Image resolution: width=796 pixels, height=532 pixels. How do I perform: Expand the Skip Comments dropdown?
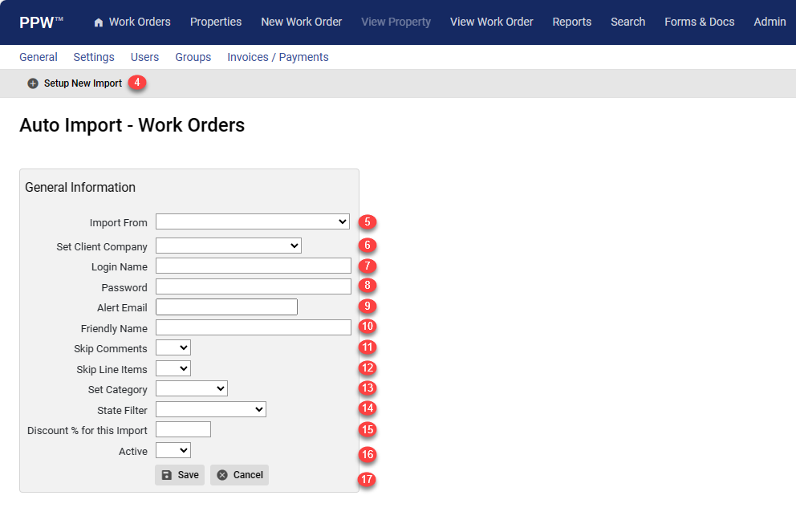pos(173,347)
